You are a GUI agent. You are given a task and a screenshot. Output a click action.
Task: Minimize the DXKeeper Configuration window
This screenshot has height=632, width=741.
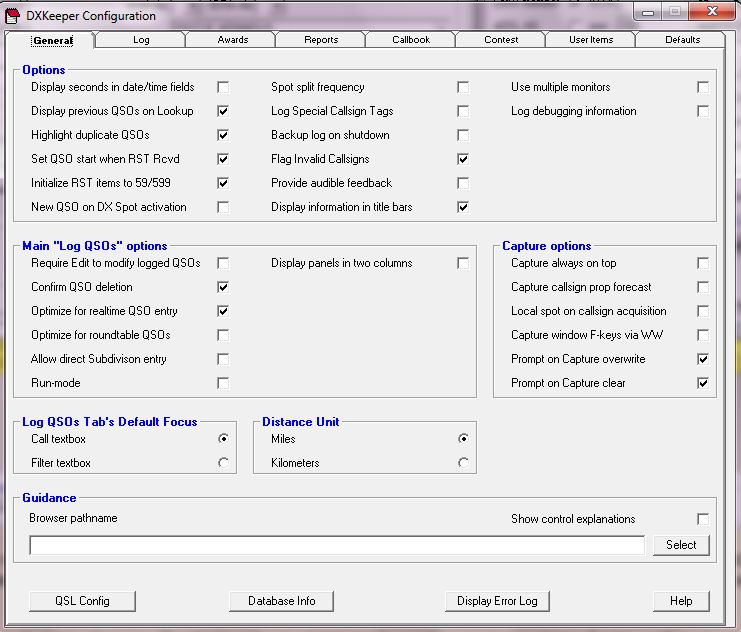(x=648, y=12)
